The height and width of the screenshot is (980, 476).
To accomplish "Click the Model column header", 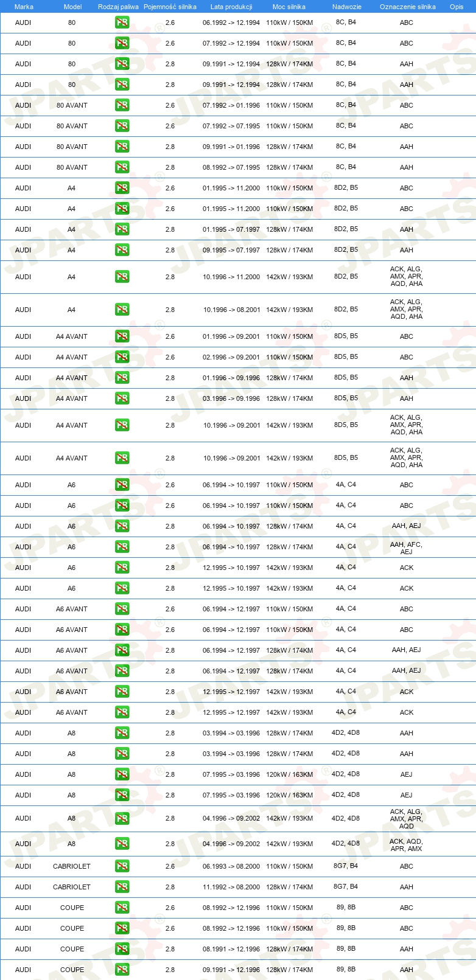I will (72, 7).
